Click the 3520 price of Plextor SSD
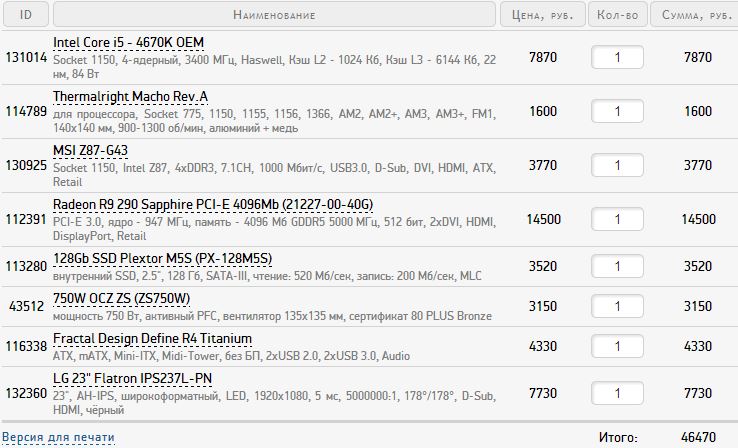 pos(543,266)
